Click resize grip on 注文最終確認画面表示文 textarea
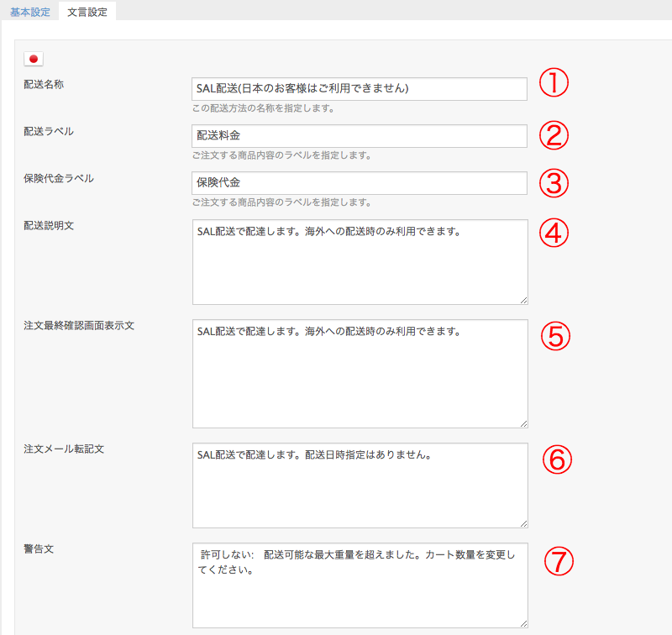 pyautogui.click(x=523, y=424)
